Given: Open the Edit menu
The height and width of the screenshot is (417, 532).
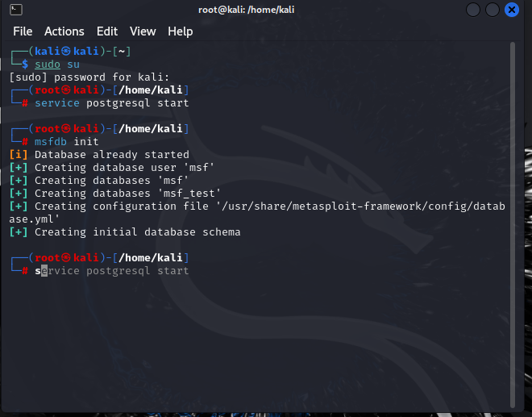Looking at the screenshot, I should click(x=107, y=31).
